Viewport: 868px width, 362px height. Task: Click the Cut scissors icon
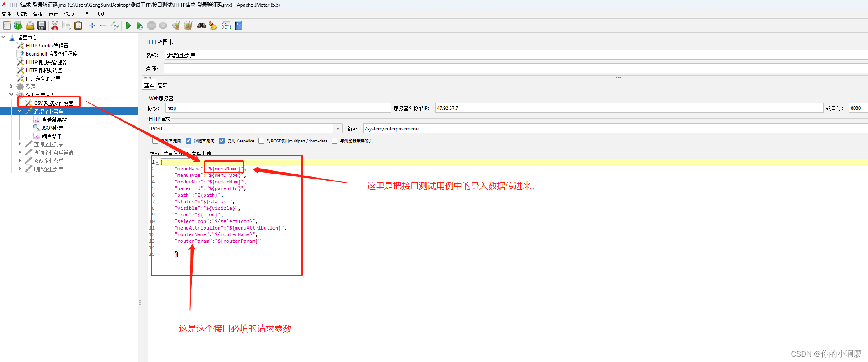[55, 26]
